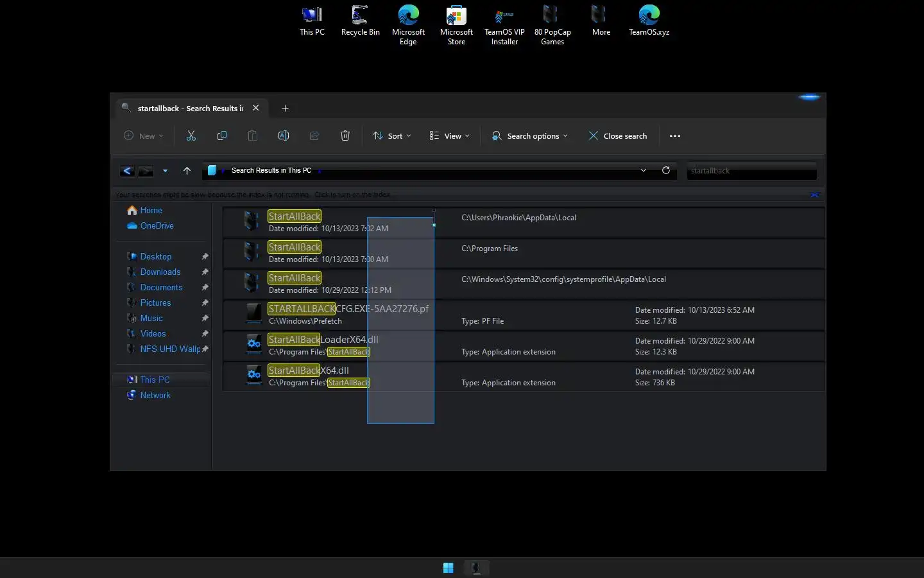Open Music in quick access
This screenshot has width=924, height=578.
click(151, 318)
